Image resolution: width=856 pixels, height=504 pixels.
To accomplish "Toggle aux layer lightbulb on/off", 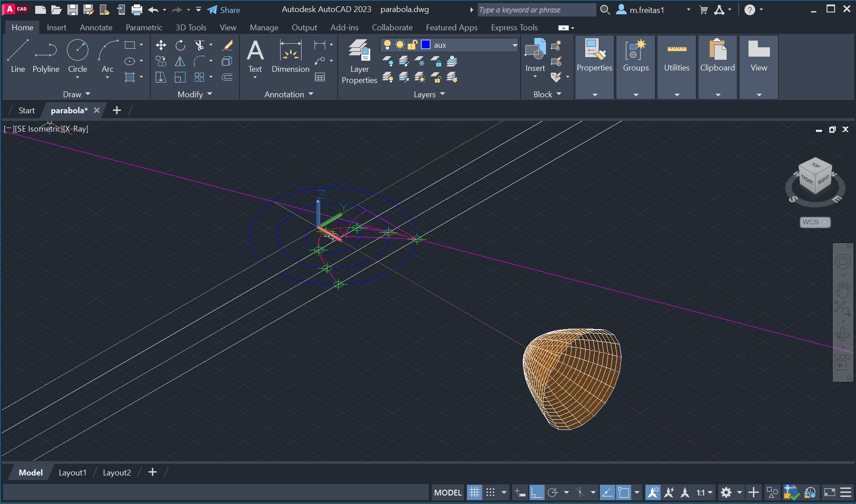I will (387, 45).
